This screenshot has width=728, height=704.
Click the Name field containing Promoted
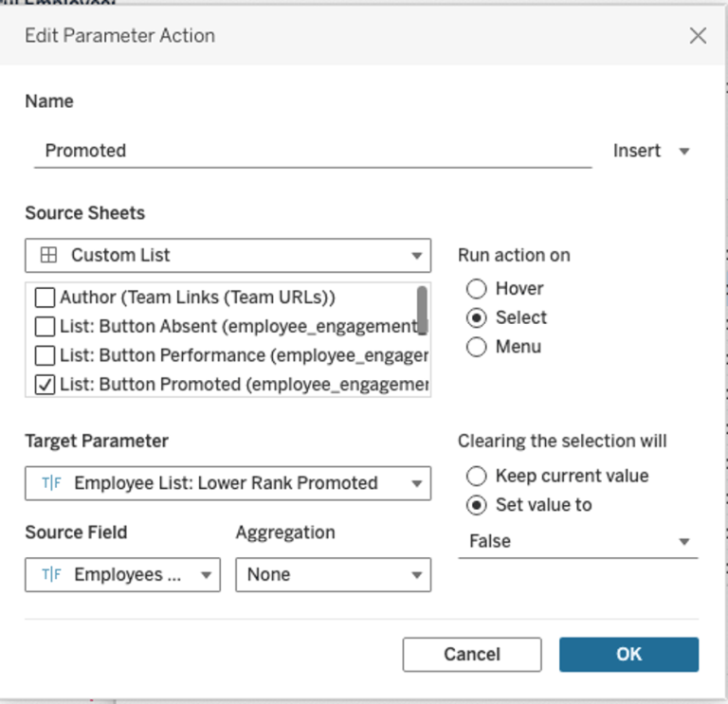tap(313, 151)
